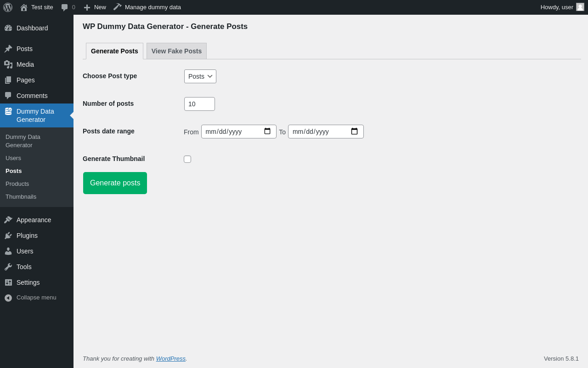Open the comments bubble in admin bar
The image size is (588, 368).
[65, 7]
